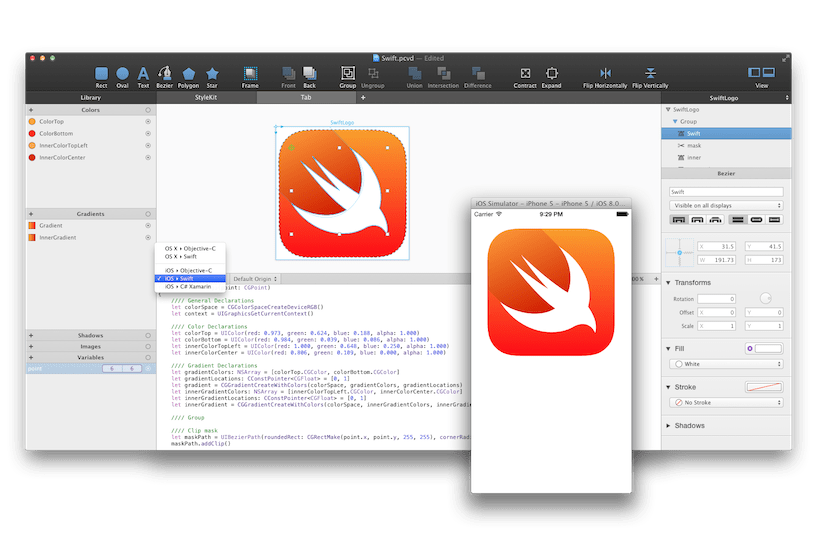The width and height of the screenshot is (823, 550).
Task: Collapse the Stroke section
Action: click(x=668, y=387)
